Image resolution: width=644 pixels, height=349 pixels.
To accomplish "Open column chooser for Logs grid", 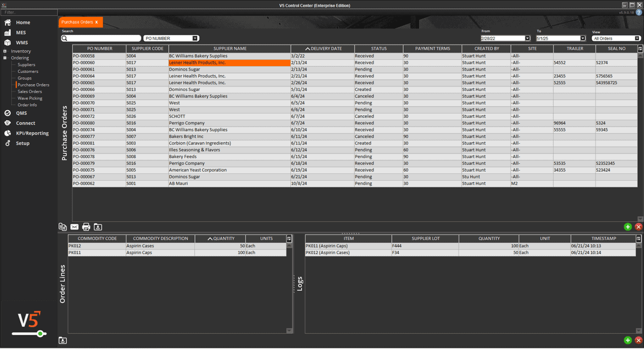I will click(x=638, y=238).
